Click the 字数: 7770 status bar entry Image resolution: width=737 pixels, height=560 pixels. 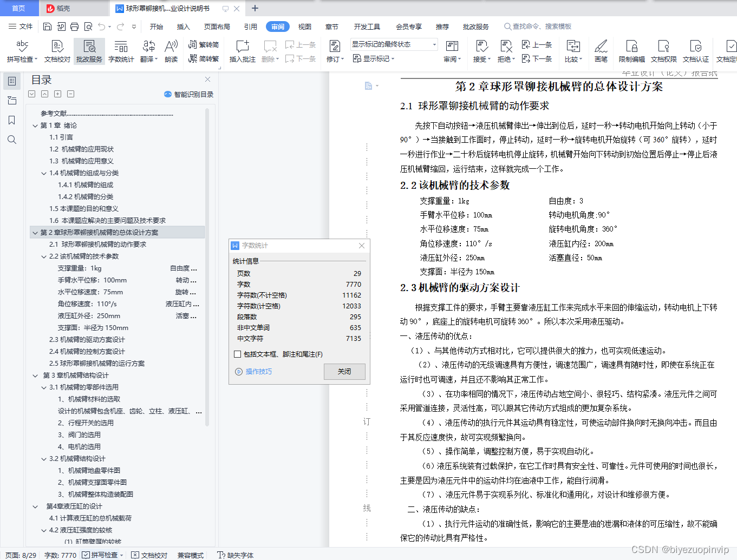tap(60, 555)
